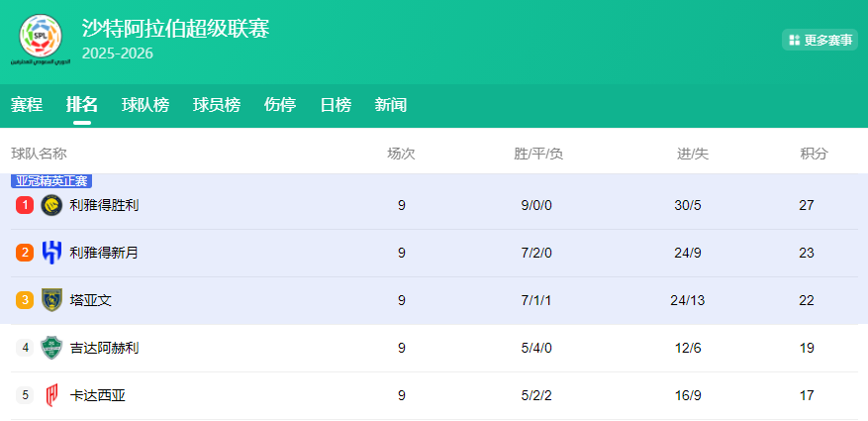Click the Al Taawoun club crest
The width and height of the screenshot is (868, 421).
point(51,300)
